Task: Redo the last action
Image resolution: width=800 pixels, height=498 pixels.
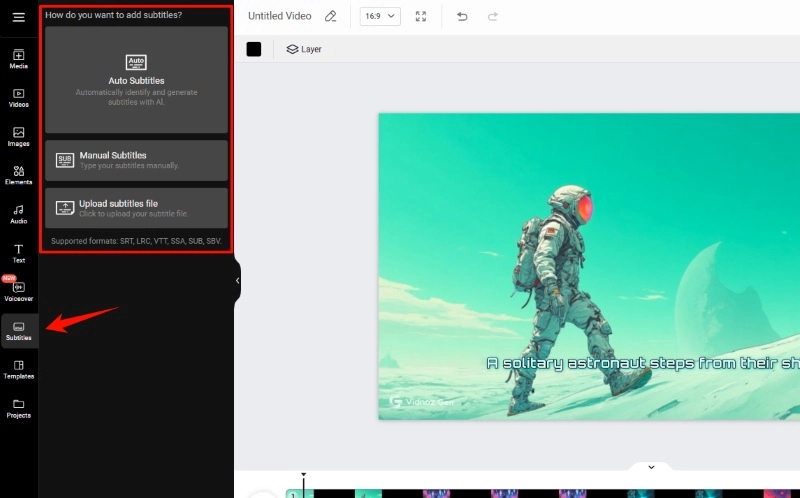Action: point(492,16)
